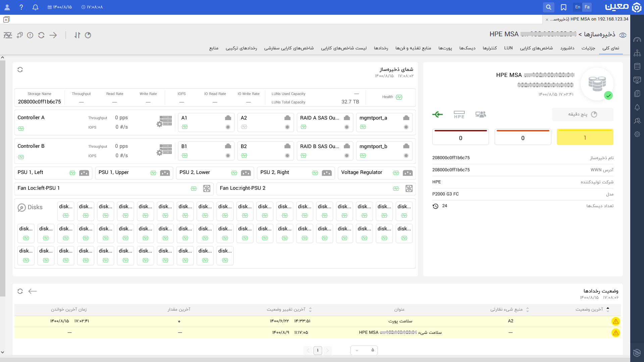Click the search magnifier button
This screenshot has width=644, height=362.
[548, 7]
